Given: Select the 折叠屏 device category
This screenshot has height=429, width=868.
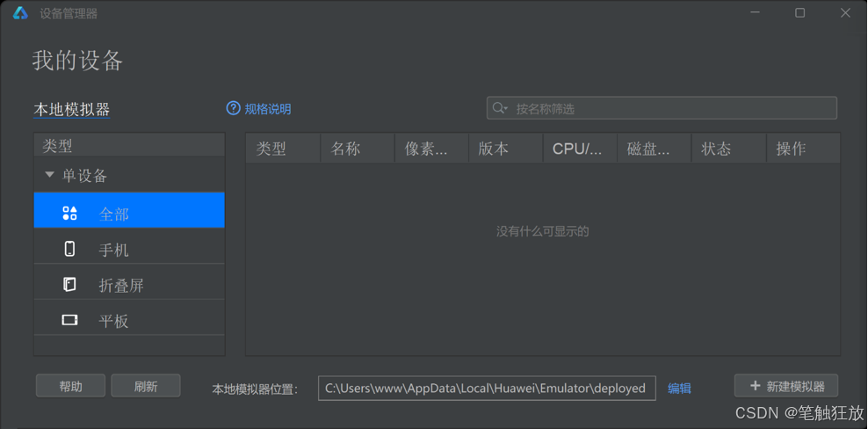Looking at the screenshot, I should (129, 281).
